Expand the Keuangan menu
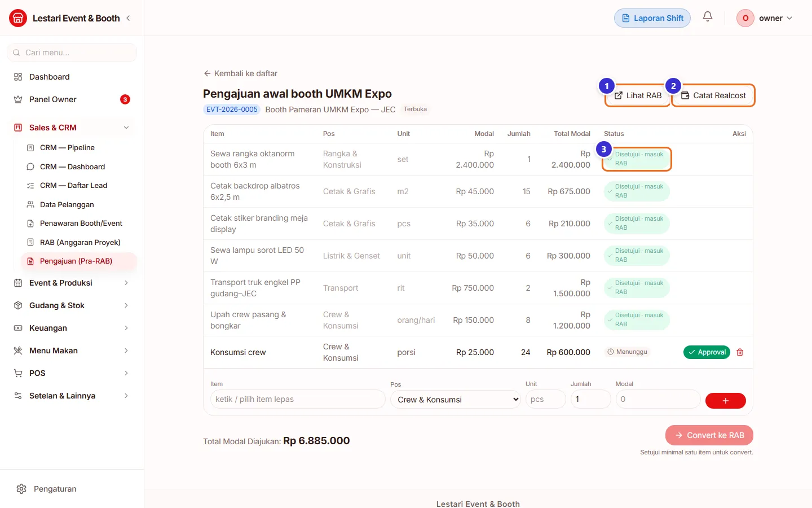Screen dimensions: 812x508 [x=72, y=328]
